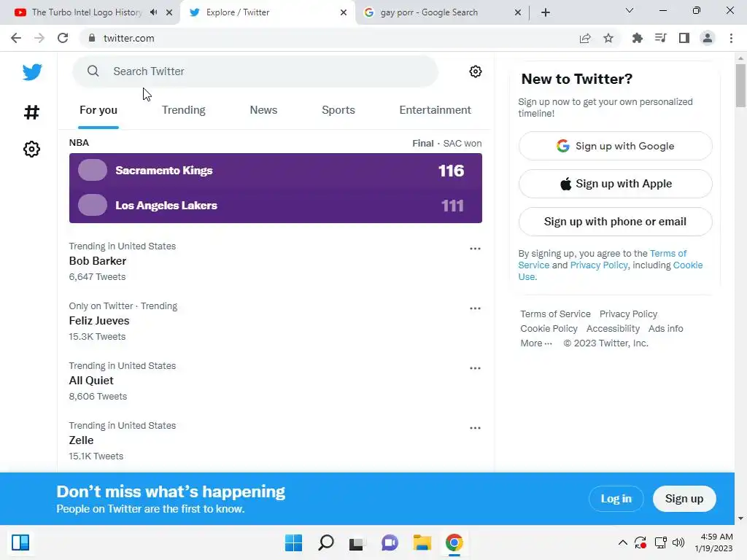Open a new browser tab
The height and width of the screenshot is (560, 747).
tap(546, 12)
